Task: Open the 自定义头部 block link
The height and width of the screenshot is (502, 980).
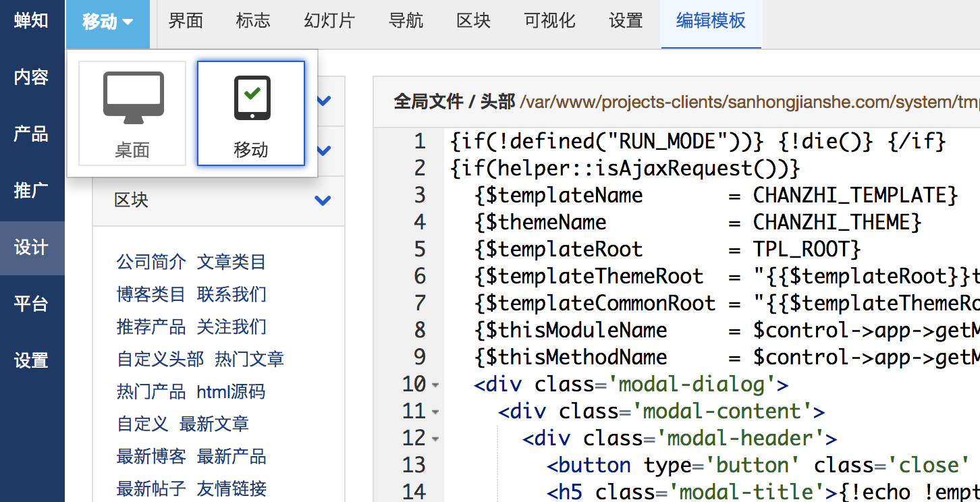Action: coord(160,359)
